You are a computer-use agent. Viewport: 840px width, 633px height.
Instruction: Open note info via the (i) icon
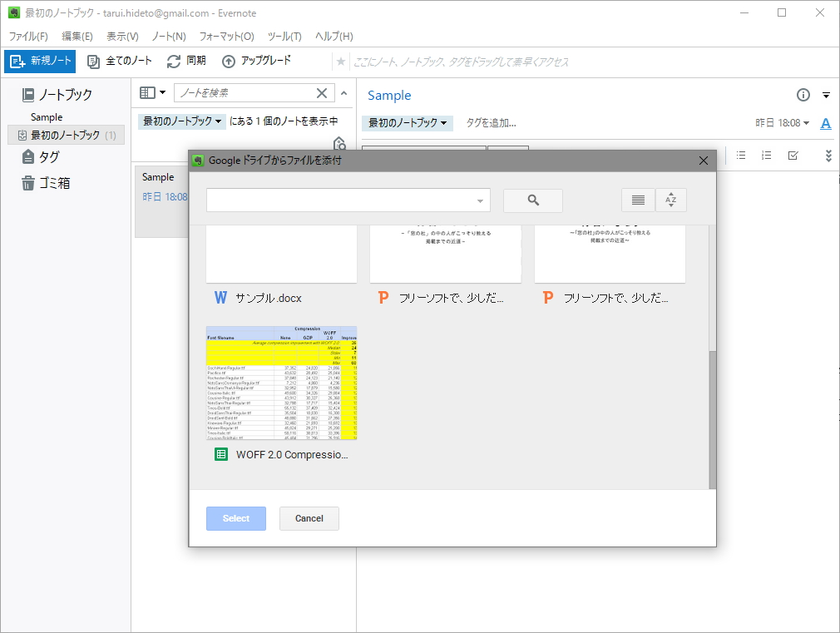[803, 95]
